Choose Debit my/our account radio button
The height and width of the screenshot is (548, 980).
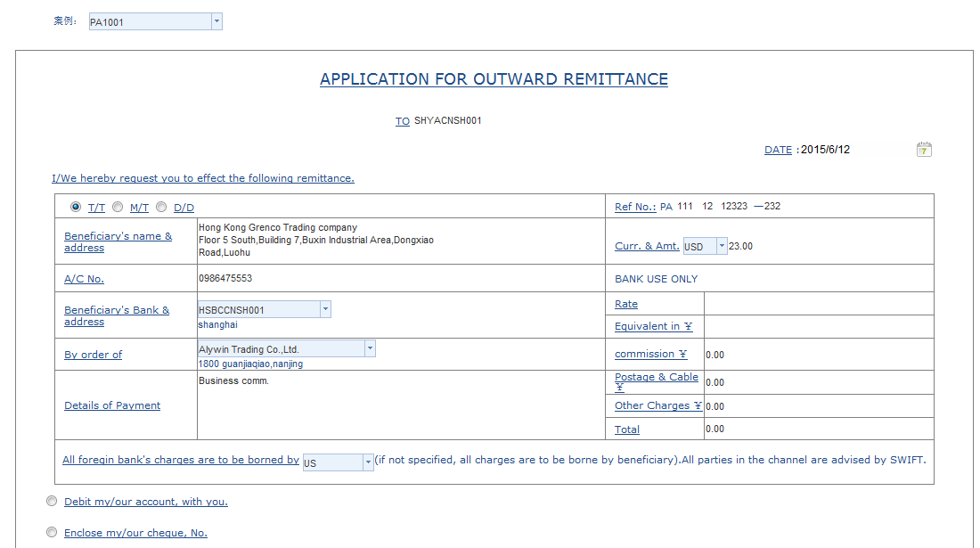(52, 501)
